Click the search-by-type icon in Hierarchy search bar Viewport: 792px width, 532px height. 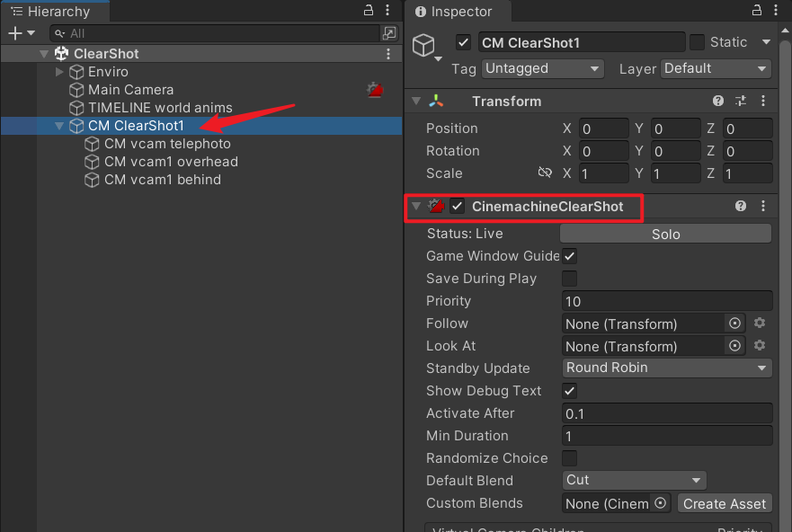pos(389,33)
